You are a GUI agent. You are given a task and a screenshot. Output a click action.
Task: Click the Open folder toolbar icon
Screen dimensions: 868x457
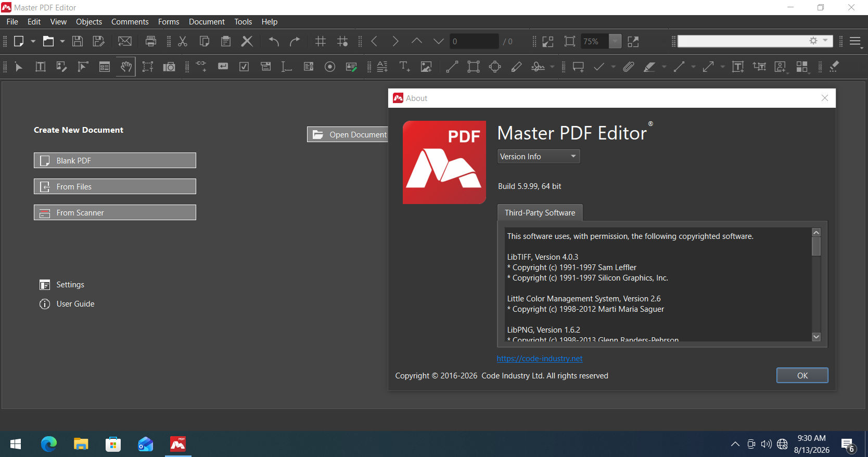48,41
